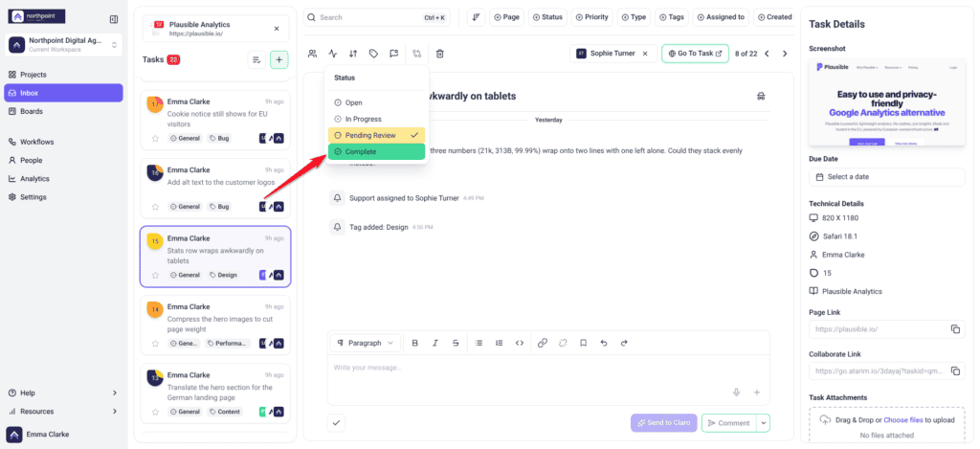Mark task as Complete

pyautogui.click(x=376, y=151)
